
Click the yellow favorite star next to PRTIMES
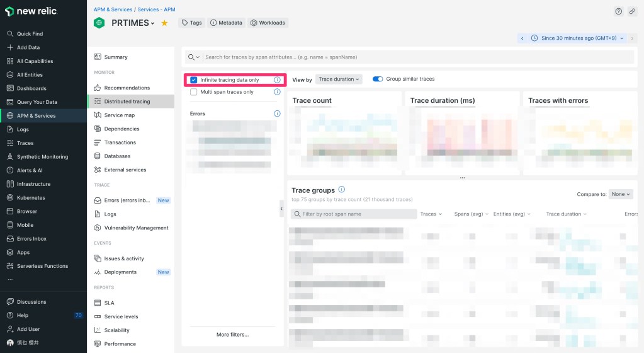pyautogui.click(x=164, y=23)
